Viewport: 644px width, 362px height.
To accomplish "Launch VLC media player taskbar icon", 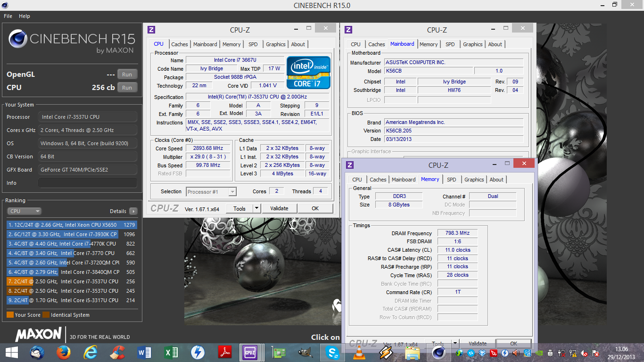I will 359,352.
